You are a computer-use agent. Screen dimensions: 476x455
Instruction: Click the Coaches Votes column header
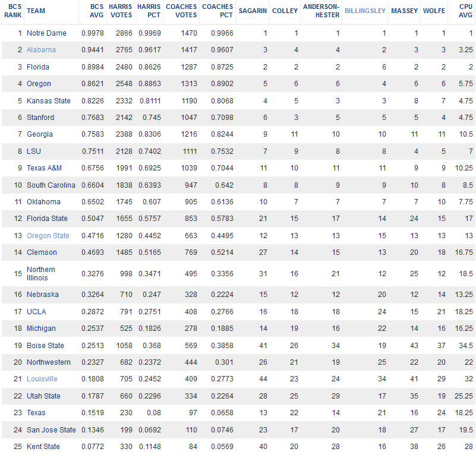point(182,11)
